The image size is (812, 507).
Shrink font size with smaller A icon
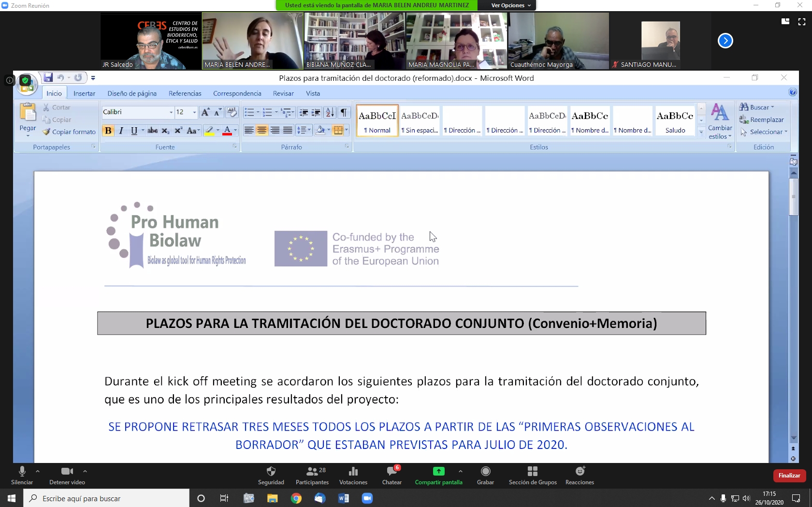coord(217,112)
